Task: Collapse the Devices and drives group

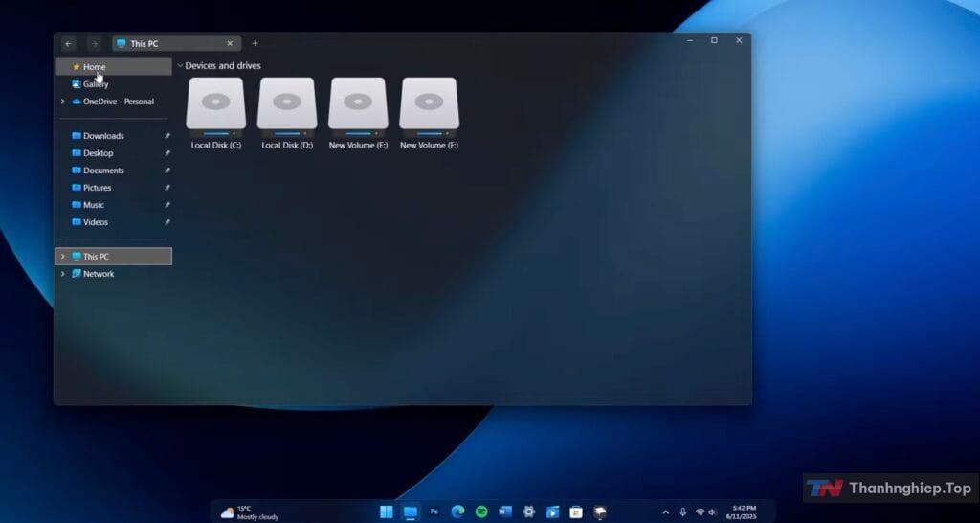Action: pos(180,66)
